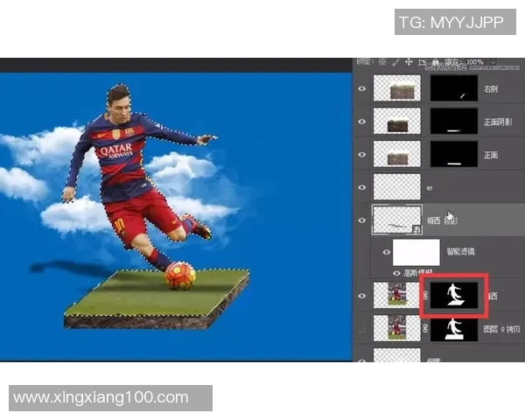Click the lock artboard nesting icon
Screen dimensions: 525x420
422,62
